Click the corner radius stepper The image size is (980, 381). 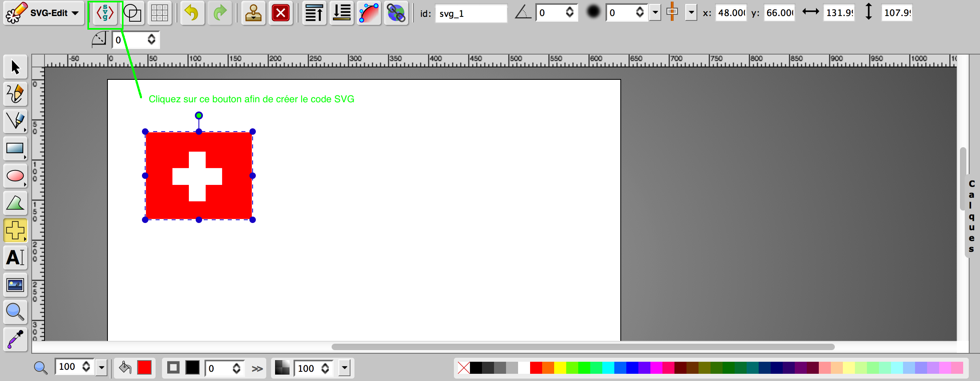pos(151,39)
